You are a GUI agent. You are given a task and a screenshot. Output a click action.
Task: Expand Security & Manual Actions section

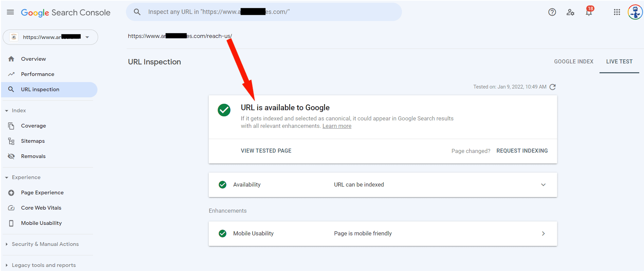6,244
